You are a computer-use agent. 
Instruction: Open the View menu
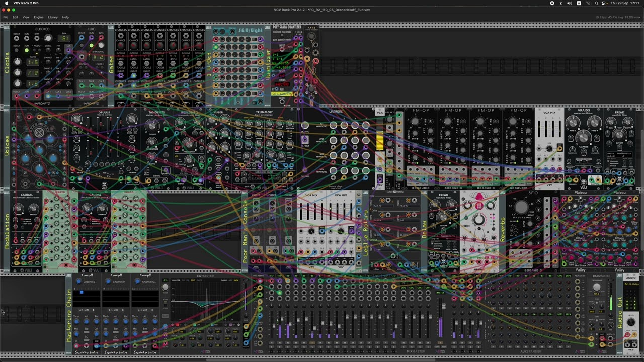[26, 17]
